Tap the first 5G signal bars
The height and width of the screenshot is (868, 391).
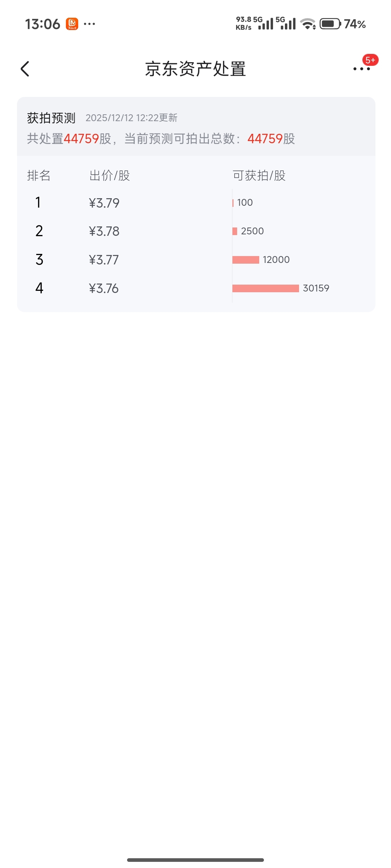(266, 24)
